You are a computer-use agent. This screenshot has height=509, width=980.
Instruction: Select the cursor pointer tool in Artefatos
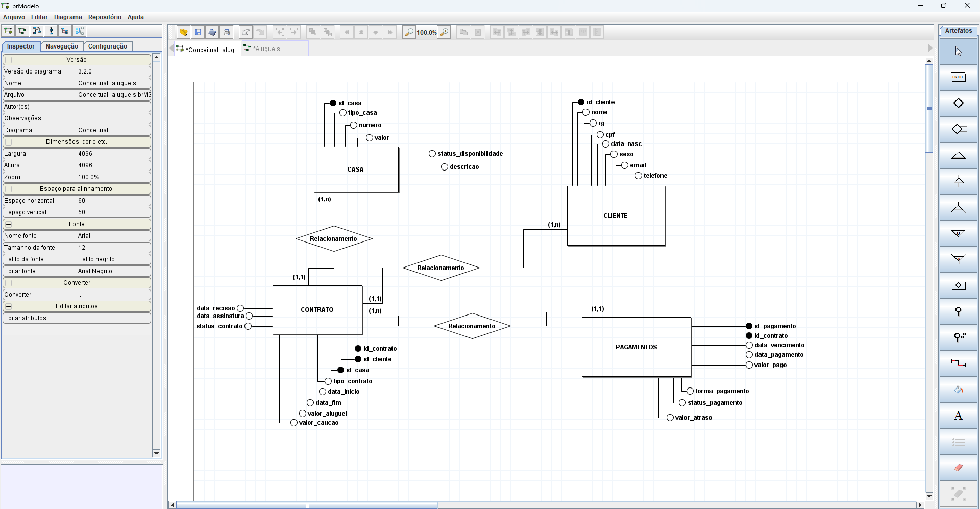pos(958,51)
